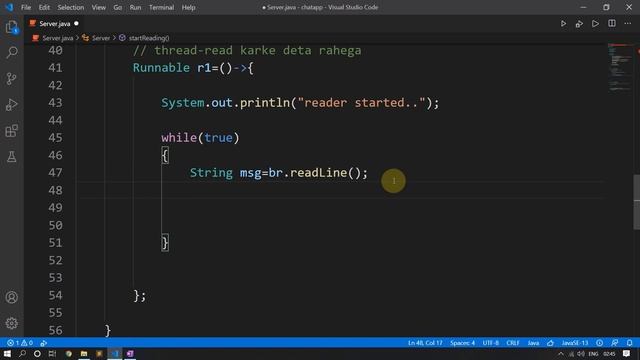
Task: Run the Java file with the play icon
Action: (x=563, y=24)
